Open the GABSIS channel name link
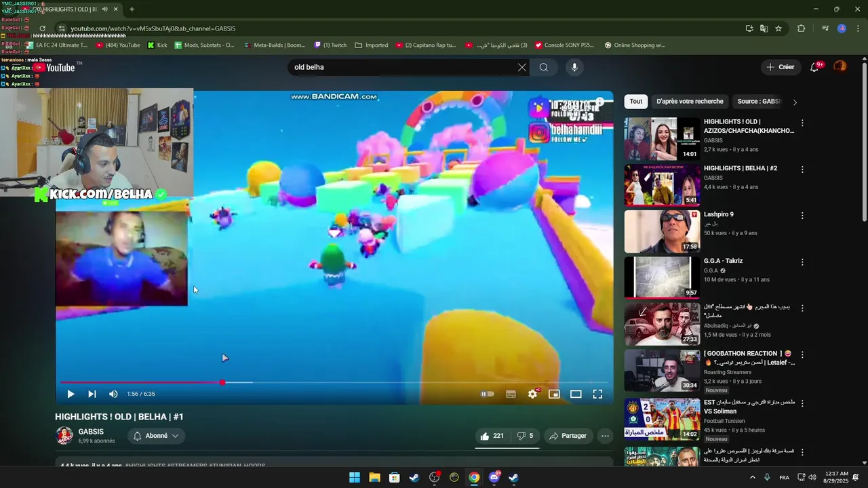868x488 pixels. click(91, 432)
